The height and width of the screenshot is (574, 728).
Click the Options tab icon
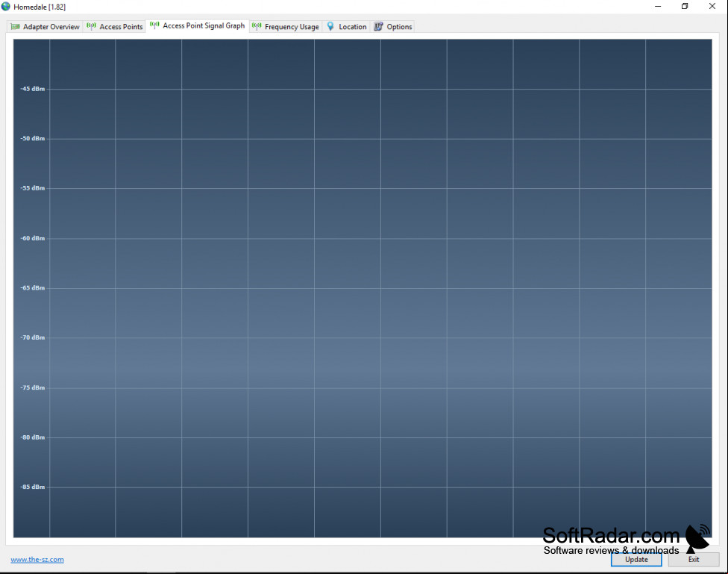pos(378,26)
